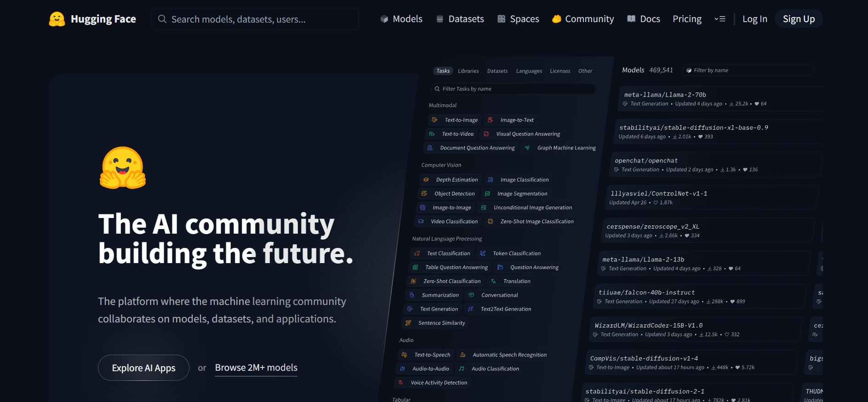Open the WizardLM/WizardCoder-15B-V1.0 model card
868x402 pixels.
(696, 330)
